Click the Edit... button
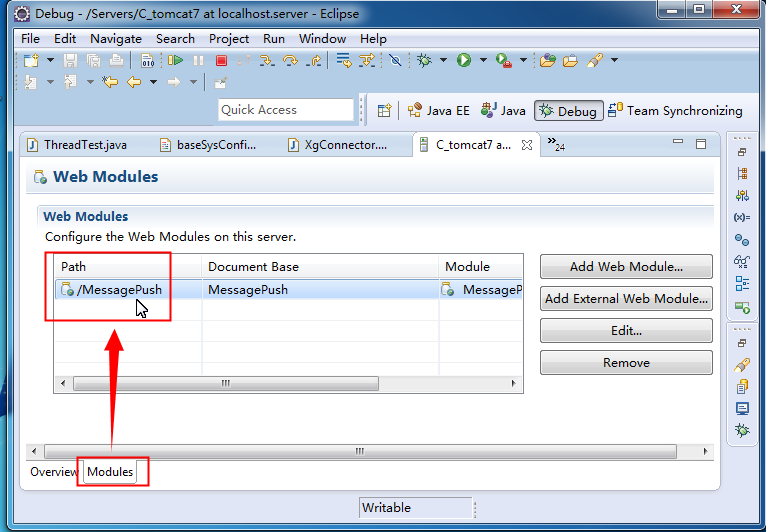The height and width of the screenshot is (532, 766). [626, 331]
